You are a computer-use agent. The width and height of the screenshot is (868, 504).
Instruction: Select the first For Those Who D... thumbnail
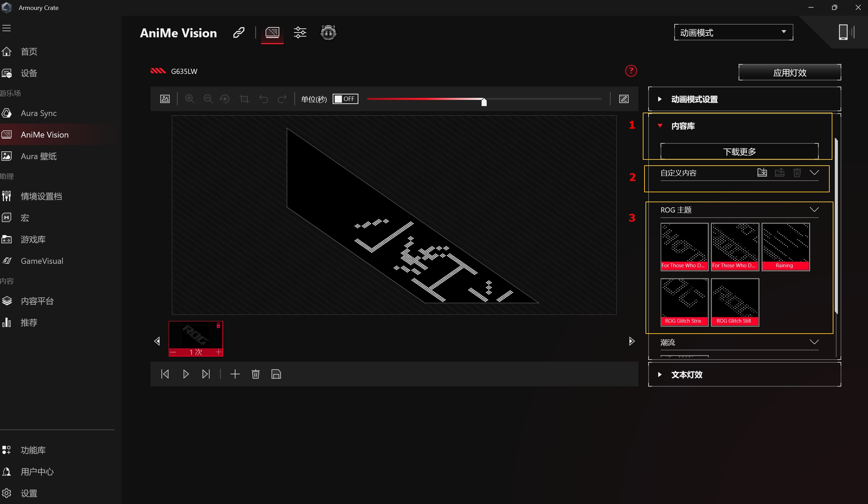click(685, 247)
